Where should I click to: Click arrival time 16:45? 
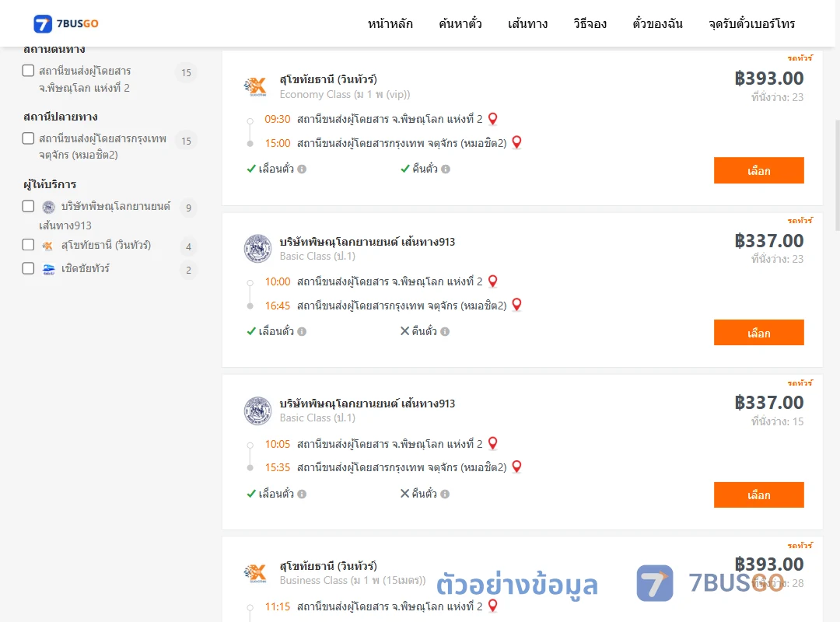coord(278,306)
